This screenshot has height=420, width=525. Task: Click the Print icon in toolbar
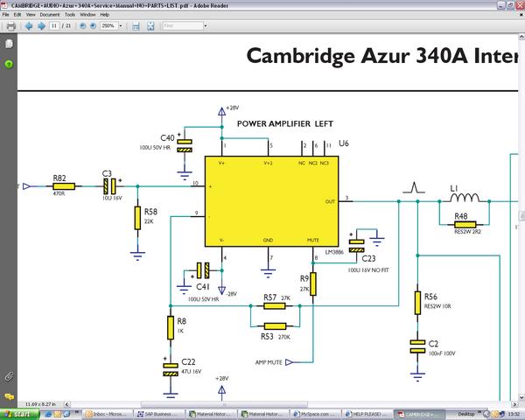[x=11, y=26]
